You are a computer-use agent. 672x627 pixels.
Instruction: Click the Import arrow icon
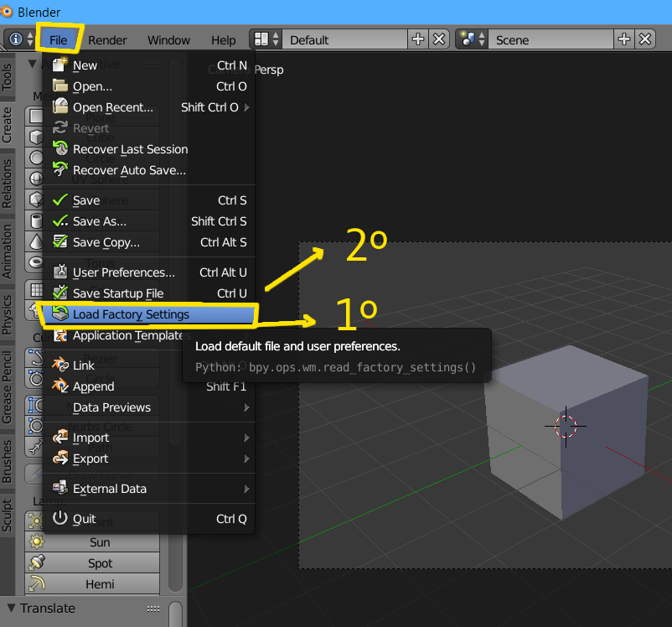[x=60, y=437]
